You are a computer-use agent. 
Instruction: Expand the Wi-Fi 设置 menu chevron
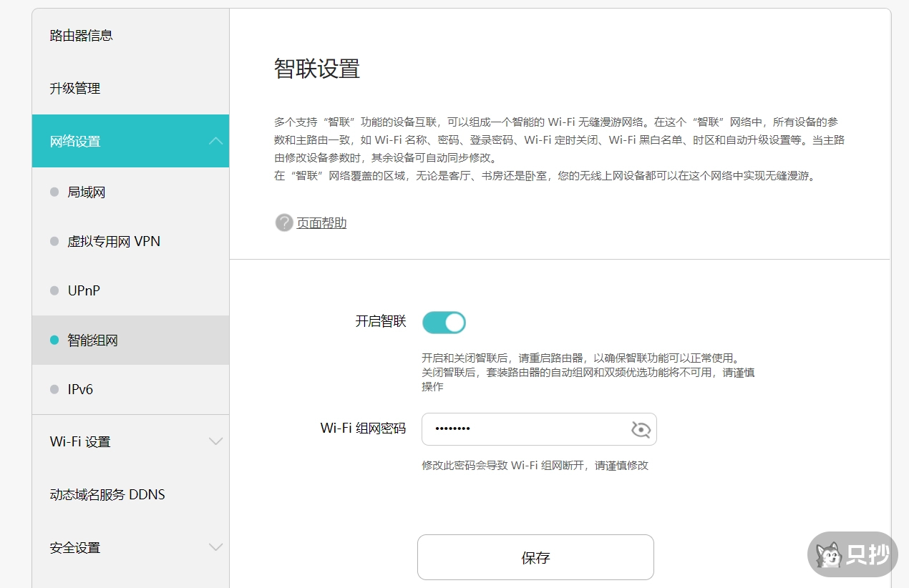click(x=215, y=441)
